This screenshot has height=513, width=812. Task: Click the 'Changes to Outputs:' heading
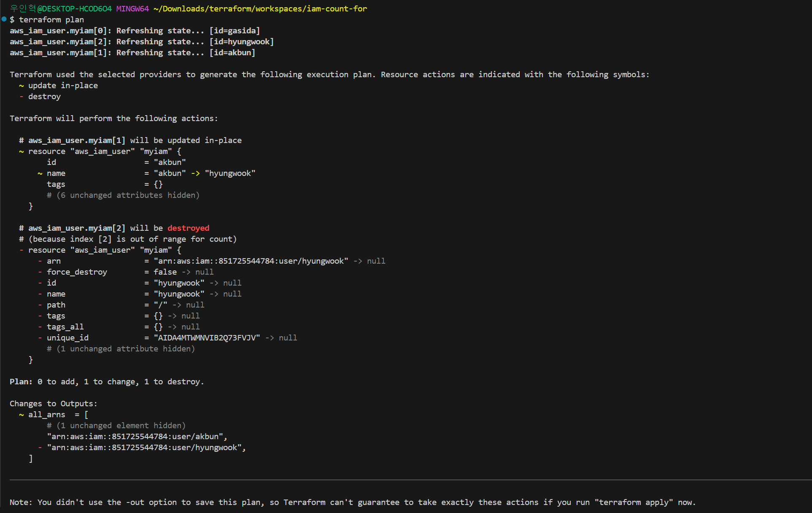pyautogui.click(x=54, y=404)
